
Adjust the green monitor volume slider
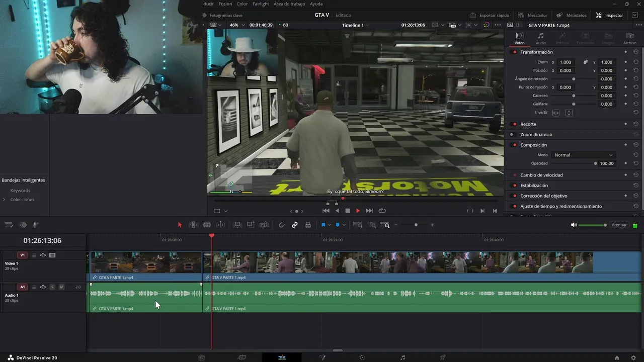[x=593, y=225]
